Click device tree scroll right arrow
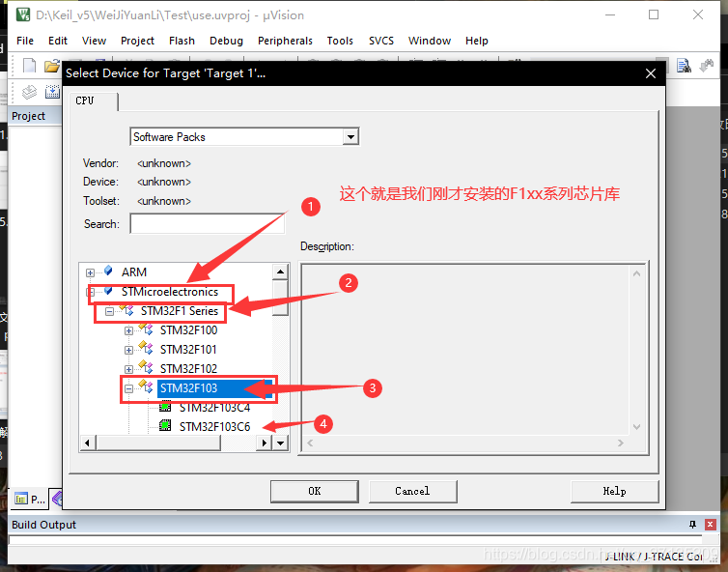The height and width of the screenshot is (572, 728). pyautogui.click(x=264, y=443)
